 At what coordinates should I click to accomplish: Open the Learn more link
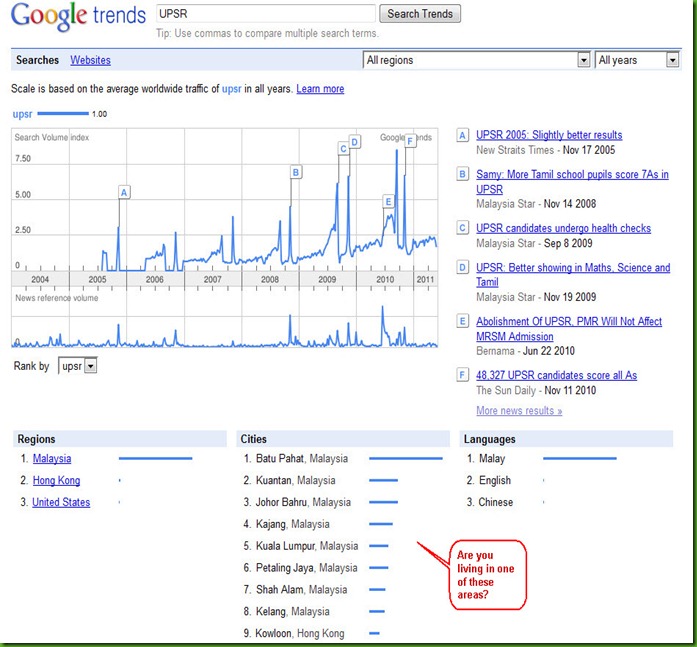tap(320, 89)
